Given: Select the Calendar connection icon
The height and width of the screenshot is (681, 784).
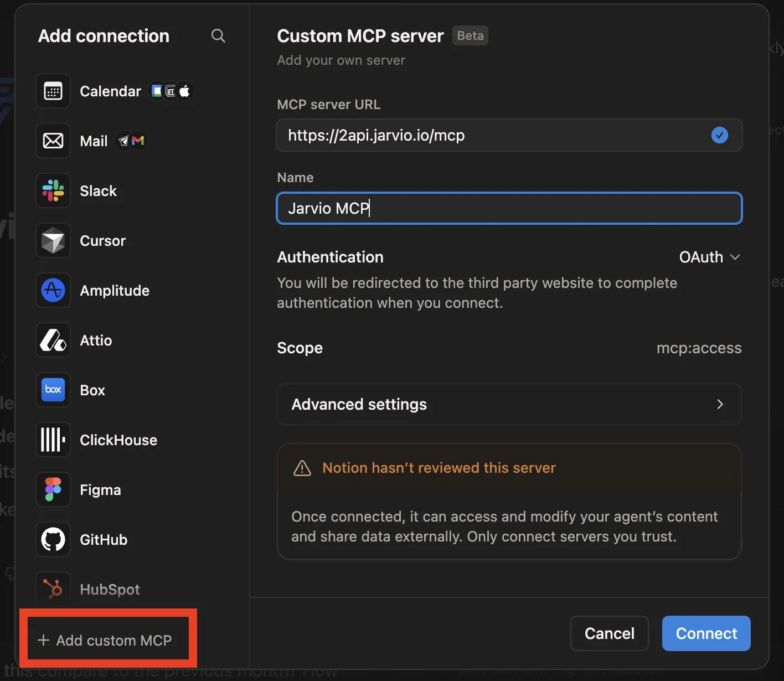Looking at the screenshot, I should point(53,91).
